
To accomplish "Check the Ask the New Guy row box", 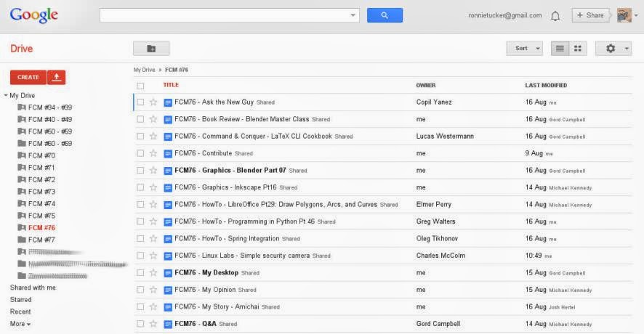I will tap(140, 102).
